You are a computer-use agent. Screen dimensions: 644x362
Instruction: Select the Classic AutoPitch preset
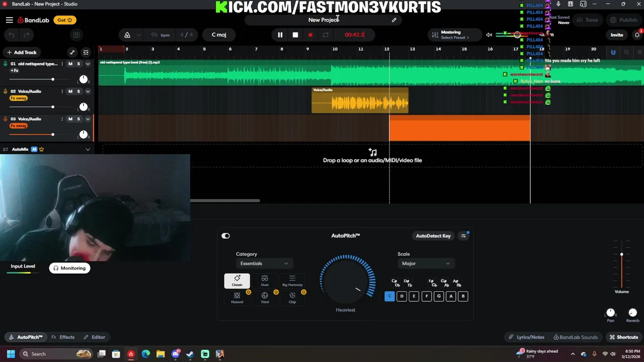tap(237, 281)
